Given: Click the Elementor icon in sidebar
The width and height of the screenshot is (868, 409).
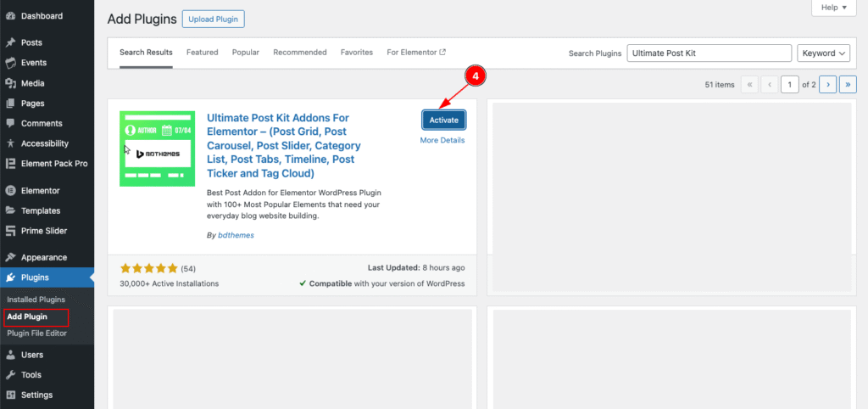Looking at the screenshot, I should click(x=10, y=191).
